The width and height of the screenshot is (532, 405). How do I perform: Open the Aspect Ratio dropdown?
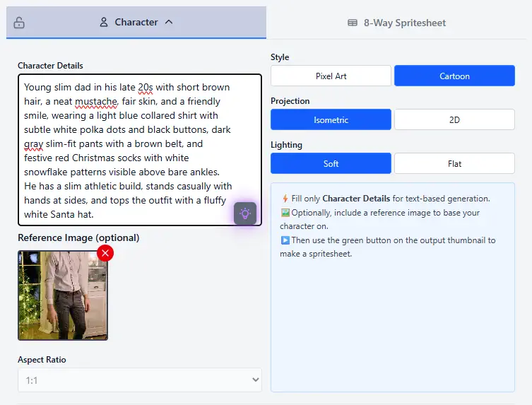click(x=139, y=380)
